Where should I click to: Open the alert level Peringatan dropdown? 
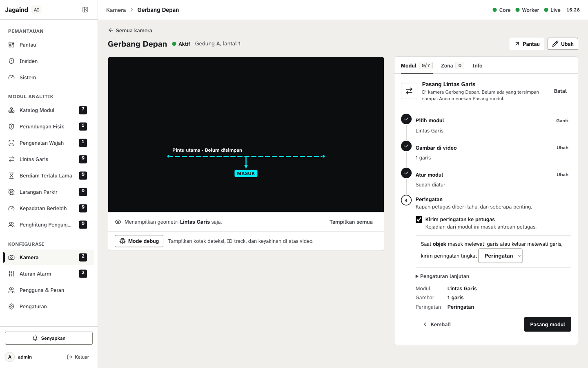[500, 256]
